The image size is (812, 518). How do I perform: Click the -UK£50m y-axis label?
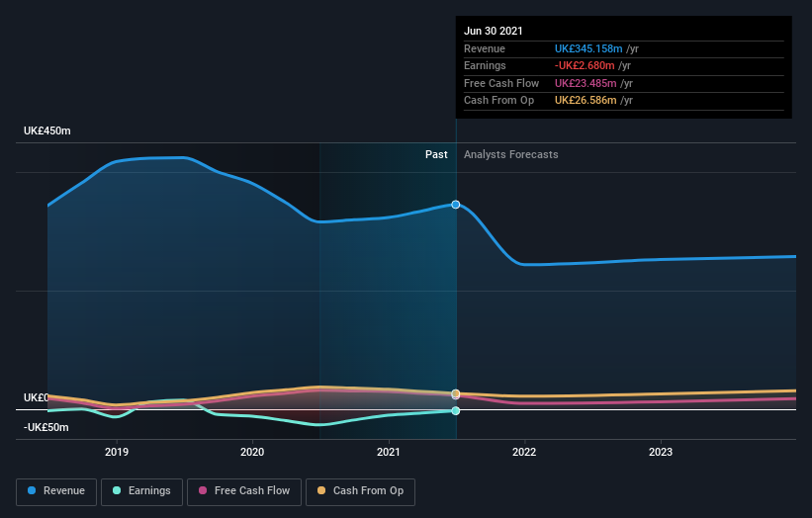pos(46,427)
